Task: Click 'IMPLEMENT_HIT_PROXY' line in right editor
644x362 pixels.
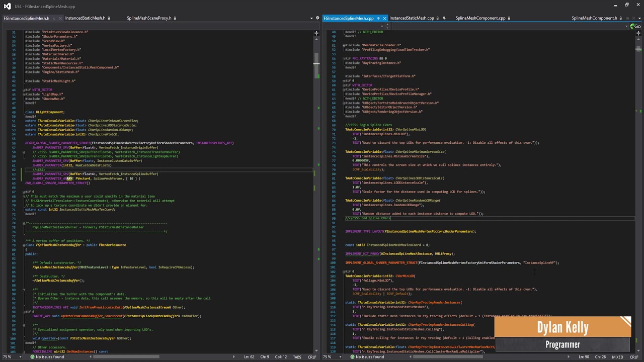Action: (400, 254)
